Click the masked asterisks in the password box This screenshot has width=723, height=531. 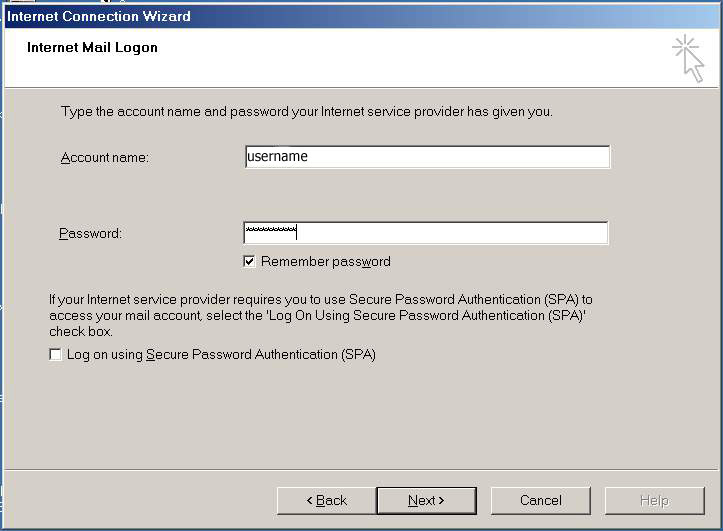tap(271, 232)
